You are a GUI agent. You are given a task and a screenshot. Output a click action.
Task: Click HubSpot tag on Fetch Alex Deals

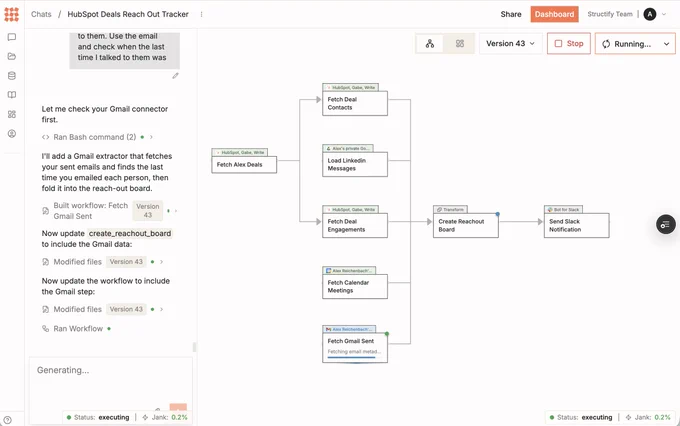pyautogui.click(x=239, y=153)
